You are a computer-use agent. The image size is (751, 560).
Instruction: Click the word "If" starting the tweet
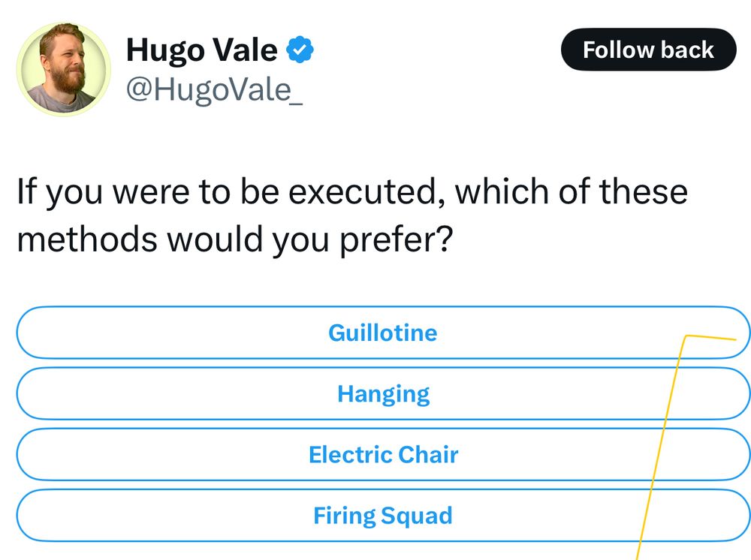coord(26,192)
